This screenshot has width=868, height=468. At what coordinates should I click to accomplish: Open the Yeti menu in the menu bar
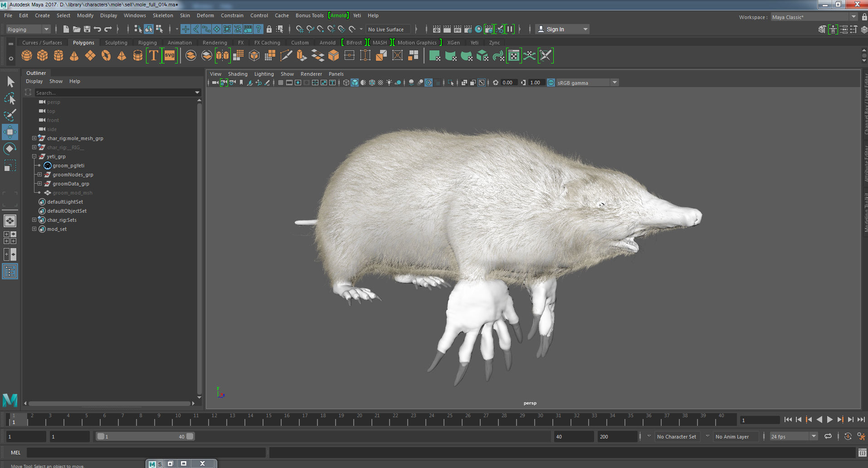357,15
